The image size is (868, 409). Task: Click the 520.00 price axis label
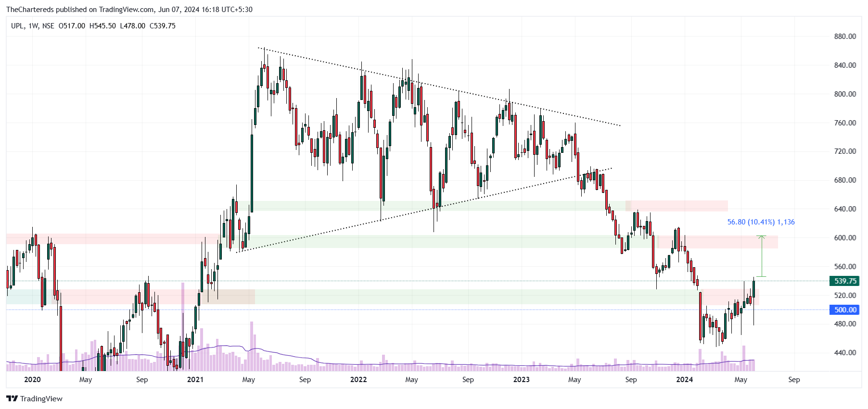(x=845, y=296)
